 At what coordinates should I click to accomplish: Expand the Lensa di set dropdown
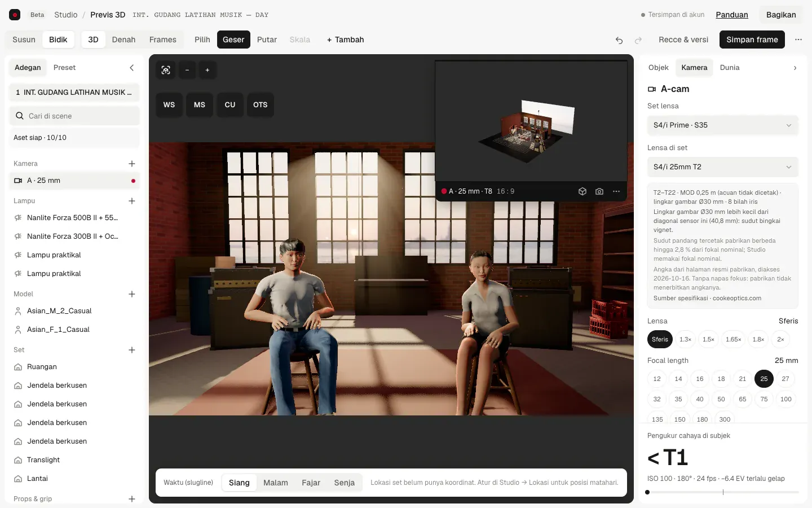723,167
